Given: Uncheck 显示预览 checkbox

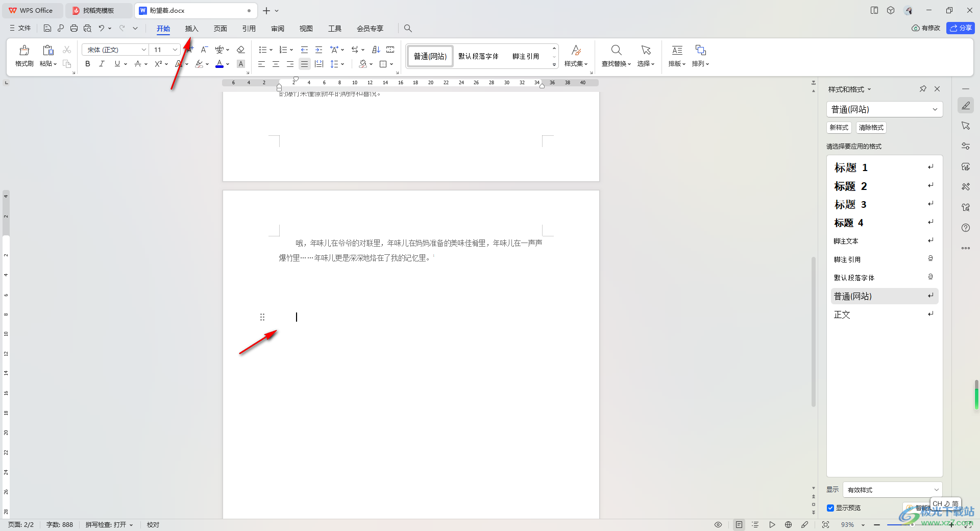Looking at the screenshot, I should point(830,508).
